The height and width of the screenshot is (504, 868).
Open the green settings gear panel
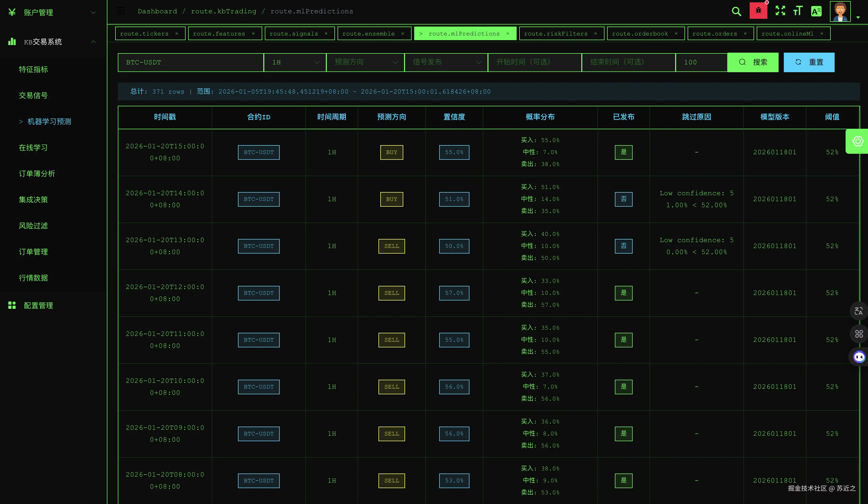858,142
